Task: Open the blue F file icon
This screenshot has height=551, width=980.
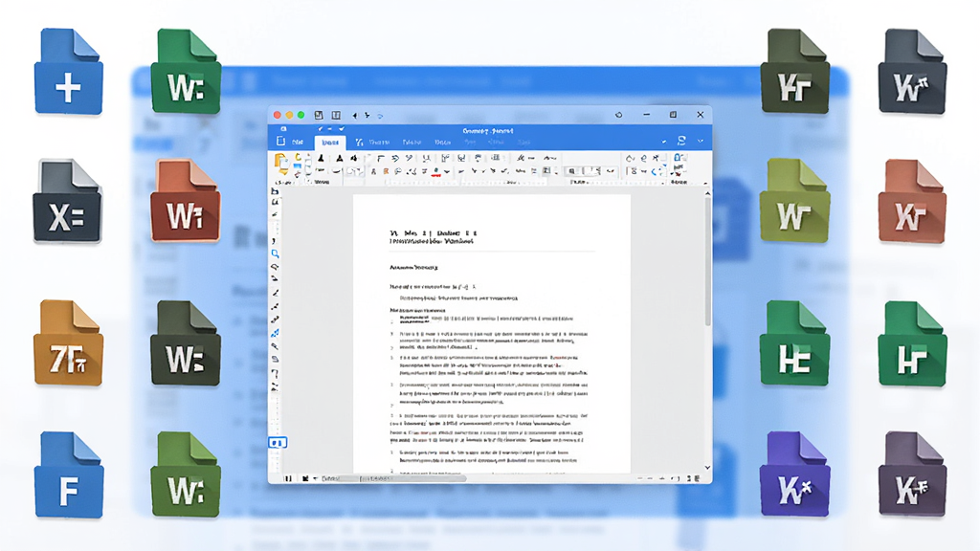Action: click(x=68, y=474)
